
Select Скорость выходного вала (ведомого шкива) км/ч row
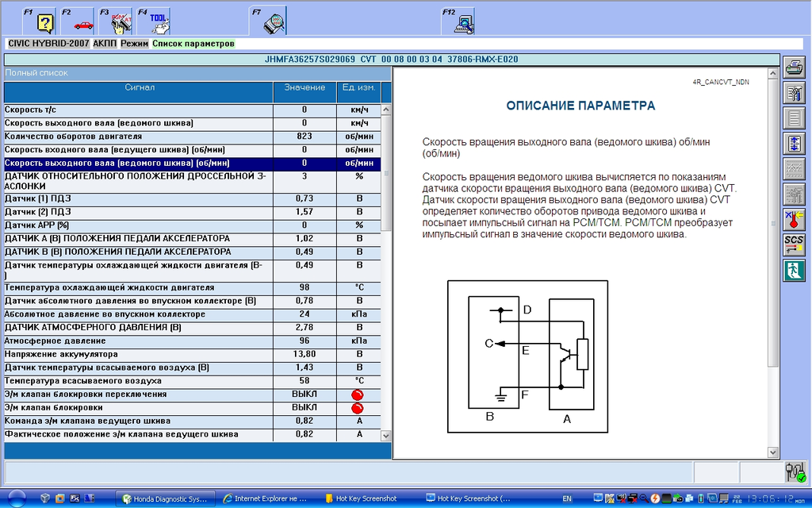pyautogui.click(x=192, y=123)
